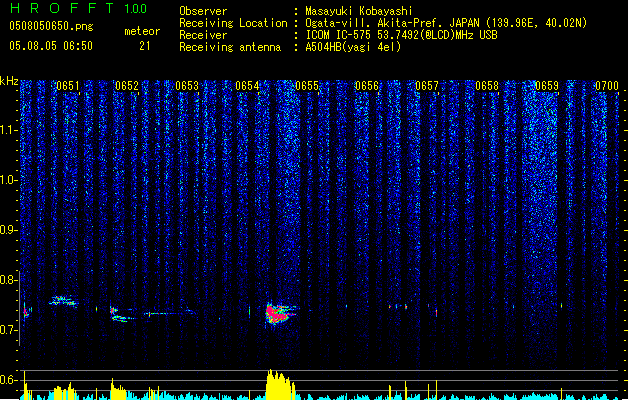Viewport: 629px width, 400px height.
Task: Click the long thin echo trail near 0653
Action: 170,313
